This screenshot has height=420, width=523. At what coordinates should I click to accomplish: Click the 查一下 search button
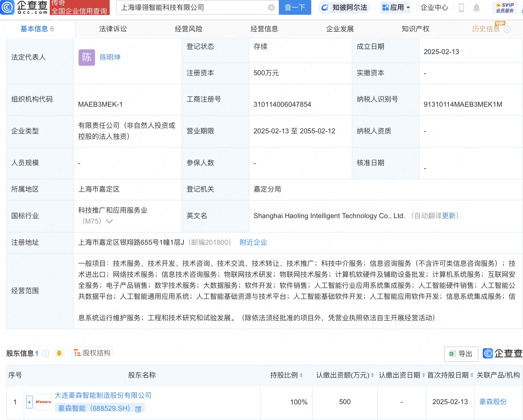coord(295,8)
